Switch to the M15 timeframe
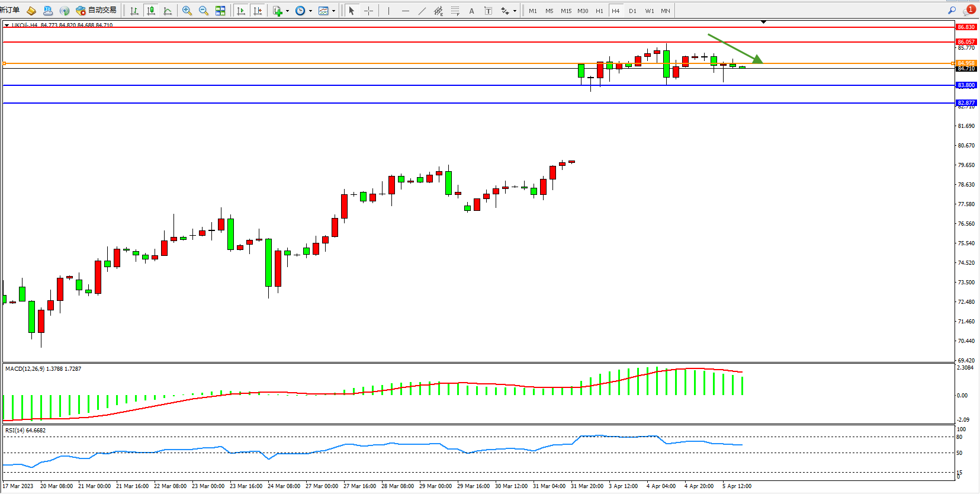The width and height of the screenshot is (980, 494). click(x=566, y=11)
